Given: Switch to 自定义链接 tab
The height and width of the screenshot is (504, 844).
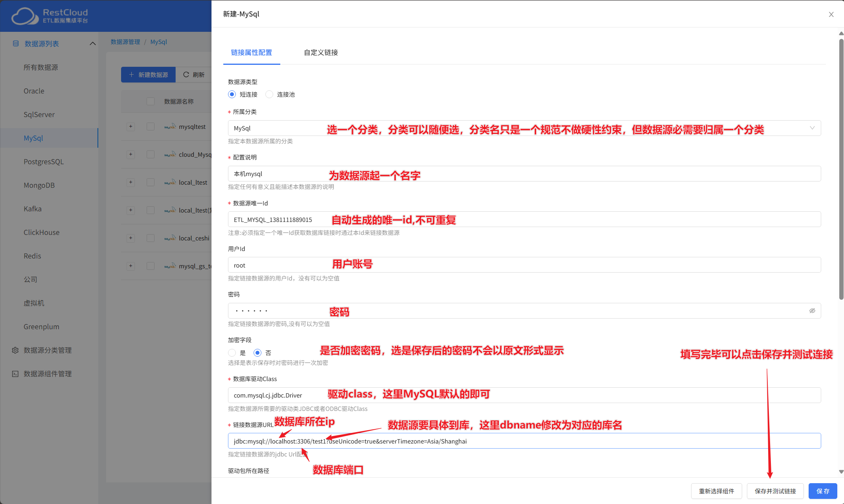Looking at the screenshot, I should 321,53.
